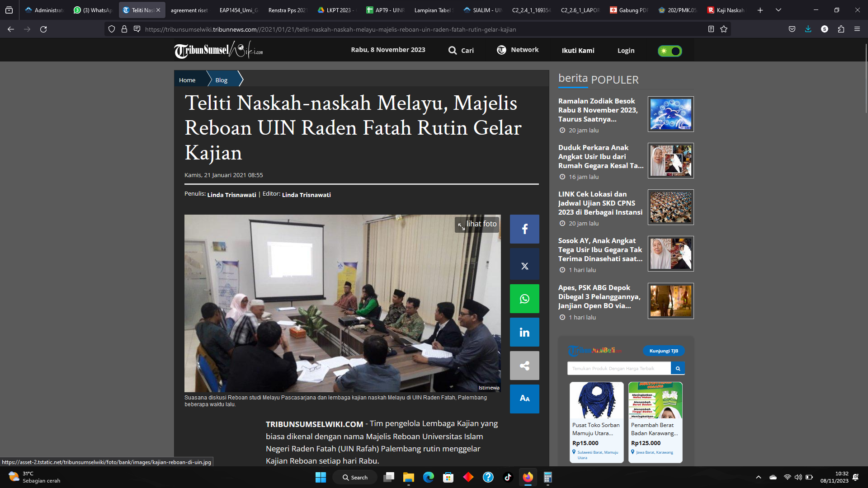Share article on Facebook
Screen dimensions: 868x488
click(524, 229)
